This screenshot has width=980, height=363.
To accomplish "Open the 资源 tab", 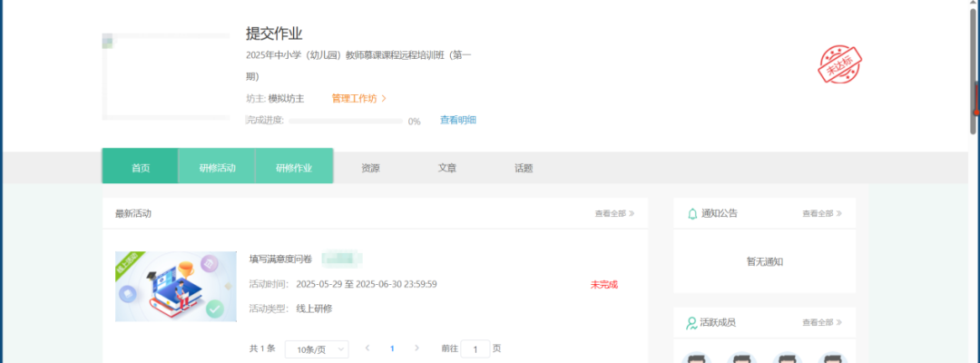I will pos(370,168).
